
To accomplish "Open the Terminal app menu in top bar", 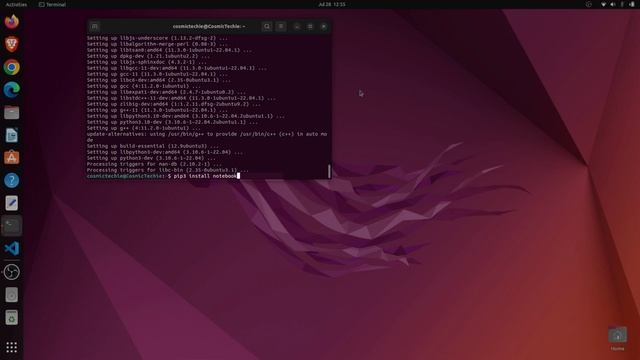I will pyautogui.click(x=52, y=4).
